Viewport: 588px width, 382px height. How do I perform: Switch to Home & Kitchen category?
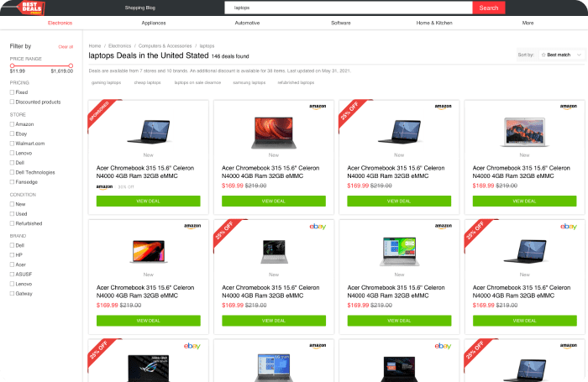coord(434,23)
